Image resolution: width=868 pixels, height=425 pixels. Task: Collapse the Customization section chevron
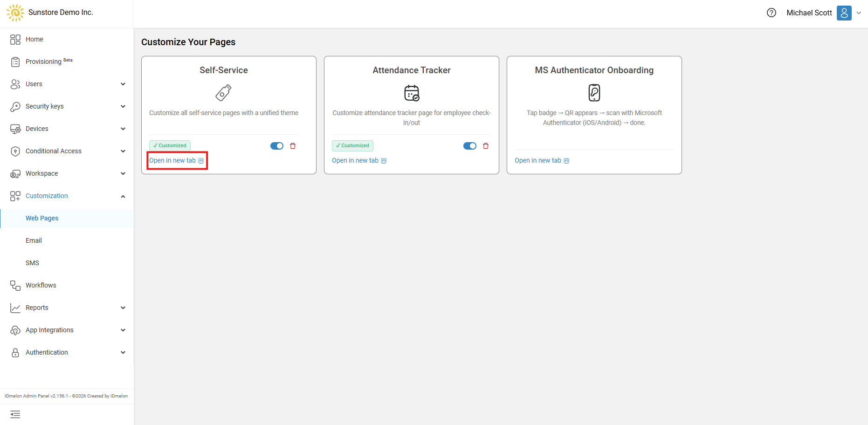[123, 196]
